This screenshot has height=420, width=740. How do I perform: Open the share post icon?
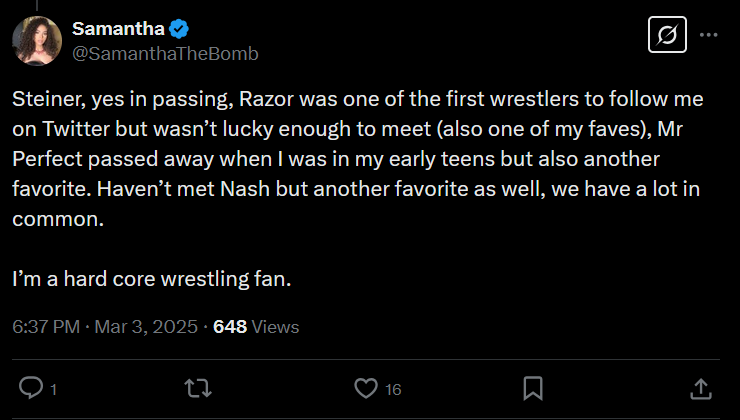coord(701,388)
